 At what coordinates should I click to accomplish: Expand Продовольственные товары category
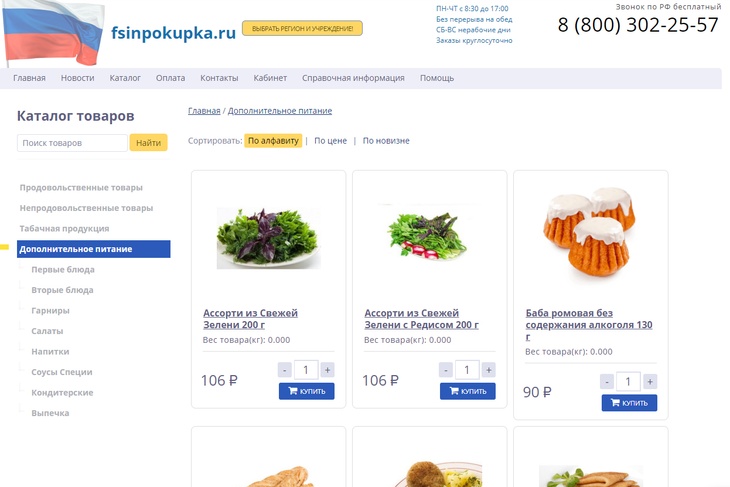(x=81, y=188)
